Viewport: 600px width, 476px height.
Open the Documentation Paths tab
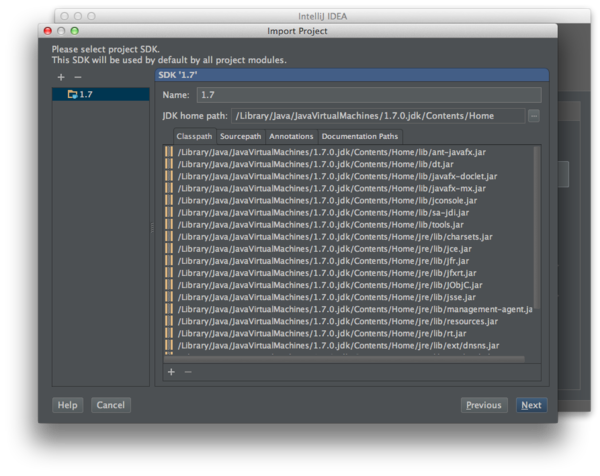tap(360, 136)
